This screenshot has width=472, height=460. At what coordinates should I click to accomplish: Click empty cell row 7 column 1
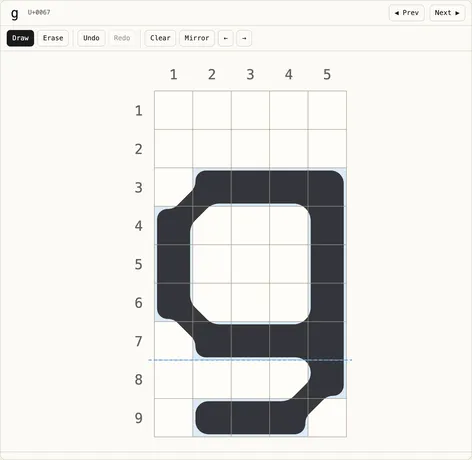click(174, 341)
